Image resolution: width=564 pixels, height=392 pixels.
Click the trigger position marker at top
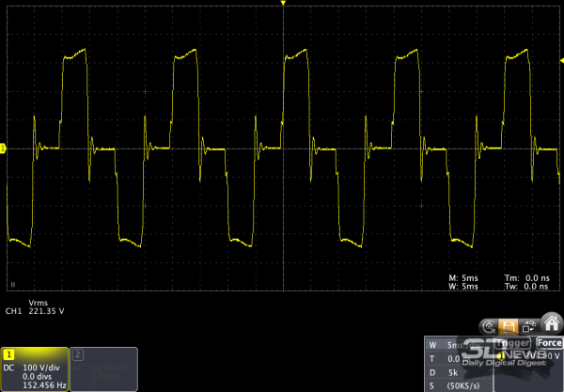pyautogui.click(x=283, y=5)
